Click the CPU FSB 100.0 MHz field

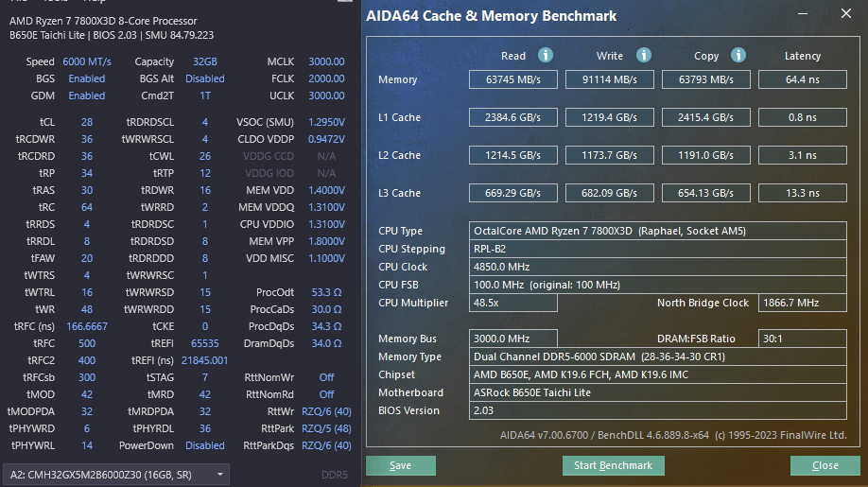(658, 285)
